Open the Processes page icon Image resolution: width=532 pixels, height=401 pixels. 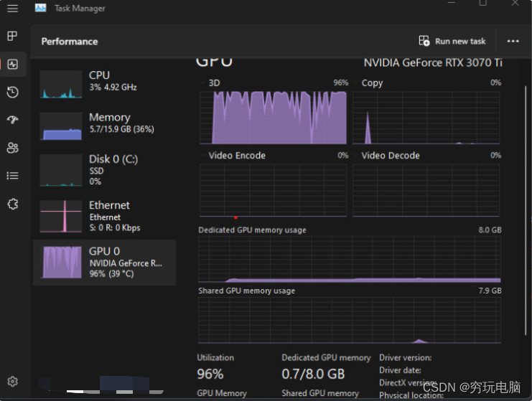pos(12,36)
